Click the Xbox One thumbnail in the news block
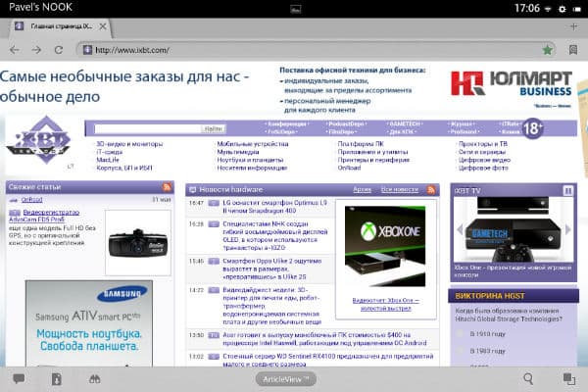The height and width of the screenshot is (392, 588). 385,246
